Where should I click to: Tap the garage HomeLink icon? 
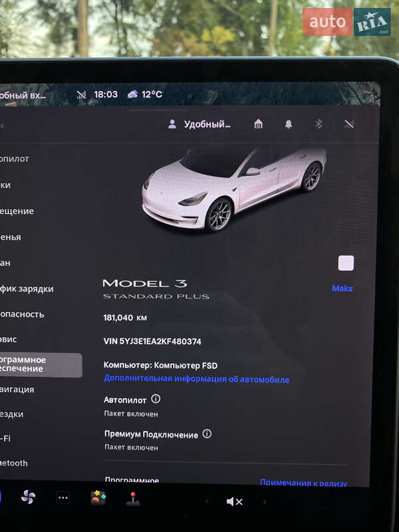[259, 124]
